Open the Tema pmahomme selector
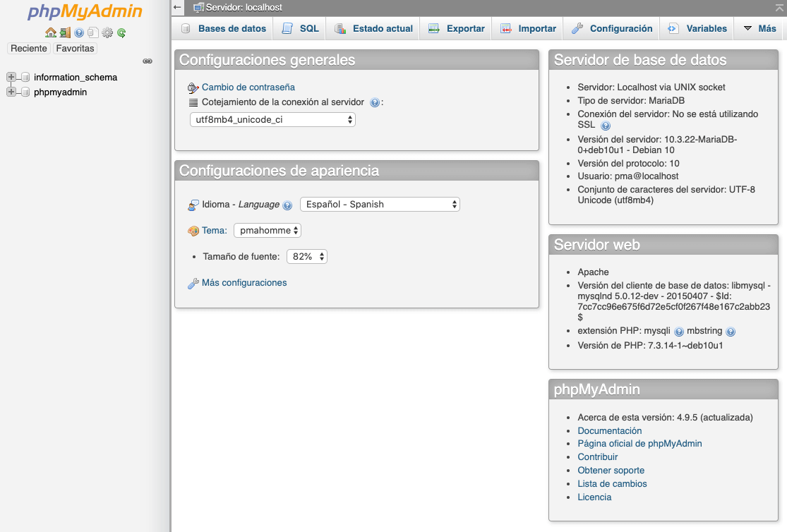This screenshot has width=787, height=532. coord(267,230)
